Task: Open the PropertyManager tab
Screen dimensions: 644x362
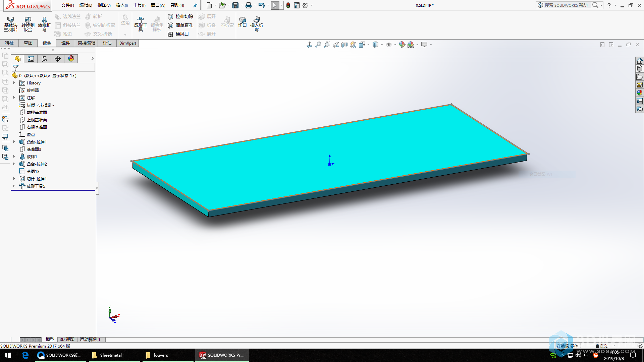Action: (x=31, y=59)
